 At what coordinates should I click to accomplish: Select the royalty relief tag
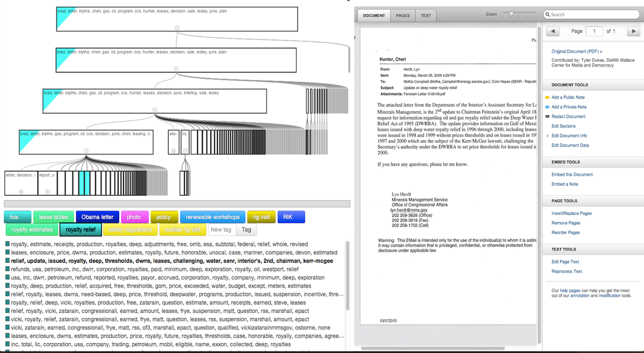click(x=80, y=230)
